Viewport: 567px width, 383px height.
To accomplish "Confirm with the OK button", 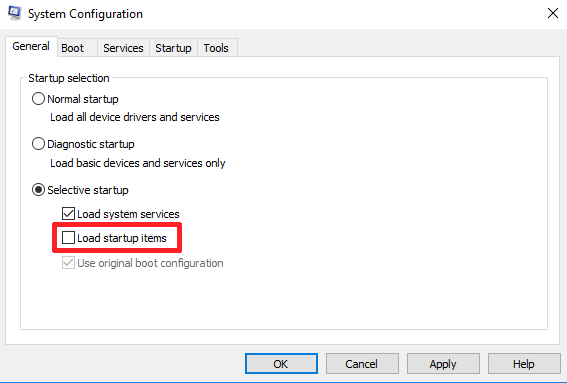I will click(x=281, y=363).
